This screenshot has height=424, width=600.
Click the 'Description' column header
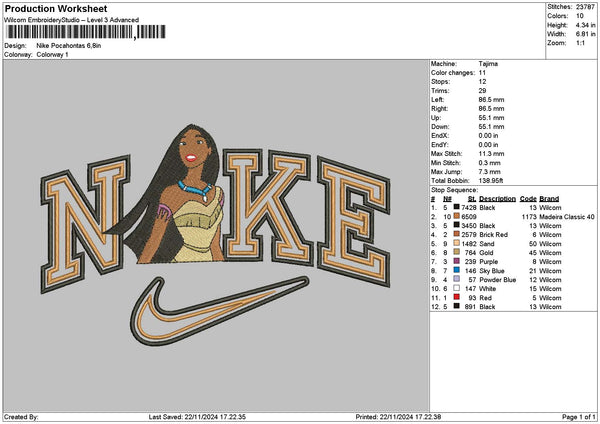click(x=497, y=199)
